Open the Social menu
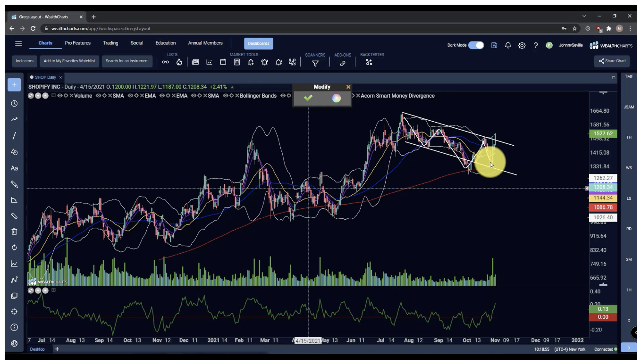Image resolution: width=641 pixels, height=364 pixels. (137, 43)
